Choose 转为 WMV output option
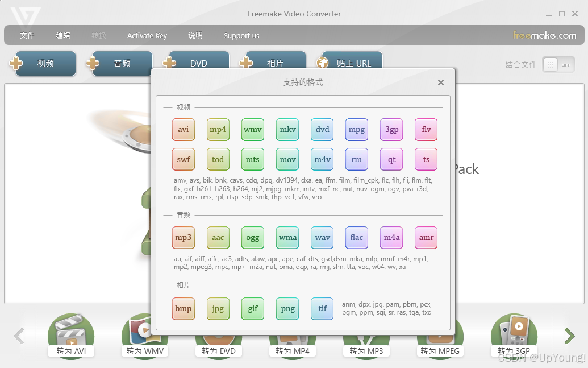The height and width of the screenshot is (368, 588). tap(145, 336)
